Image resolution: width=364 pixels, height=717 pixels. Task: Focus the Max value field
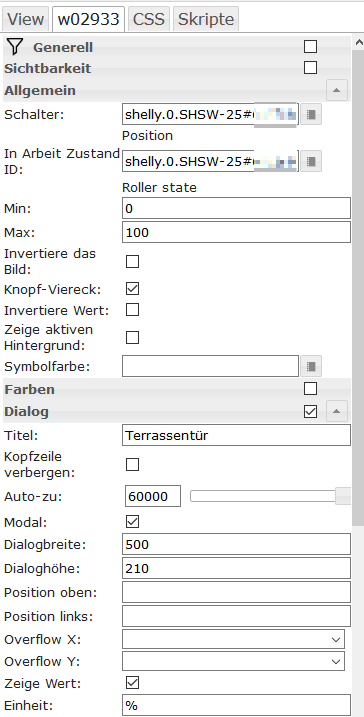(236, 232)
